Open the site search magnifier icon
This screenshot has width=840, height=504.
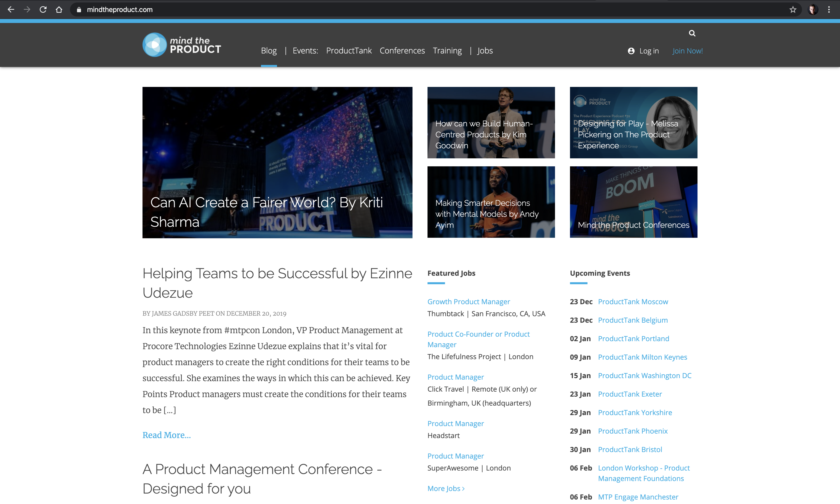pos(692,33)
